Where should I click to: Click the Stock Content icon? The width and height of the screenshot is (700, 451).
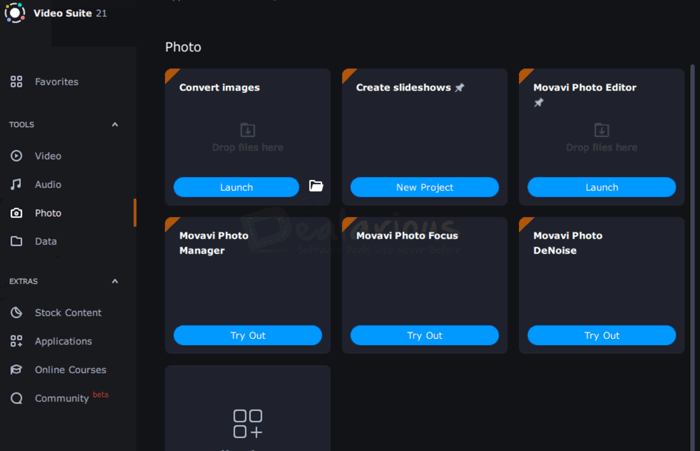[17, 313]
